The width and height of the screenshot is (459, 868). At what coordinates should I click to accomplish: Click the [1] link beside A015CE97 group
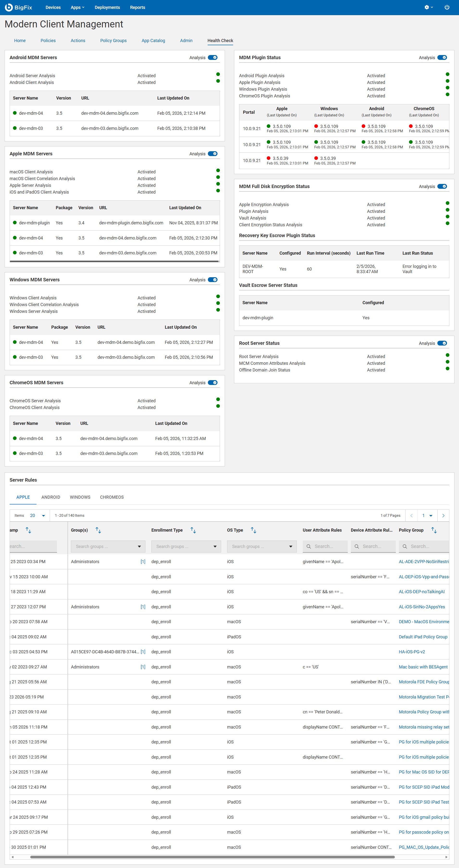[x=143, y=652]
